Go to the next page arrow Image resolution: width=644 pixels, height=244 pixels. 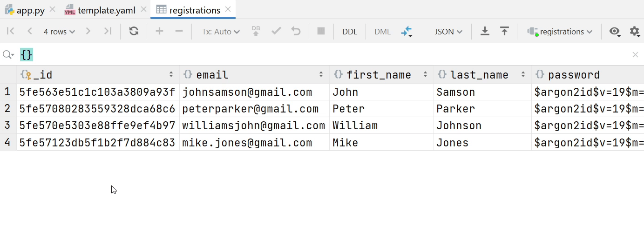pos(88,31)
